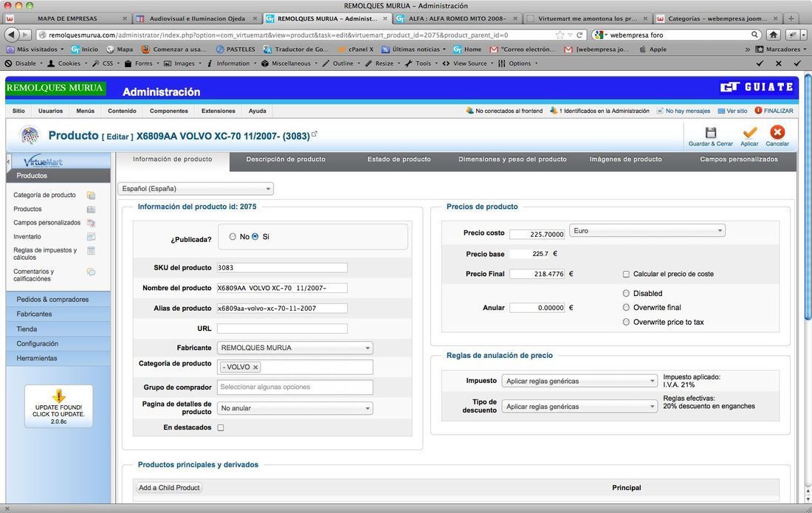Click the FINALIZAR logout icon
Screen dimensions: 812x513
click(x=758, y=111)
